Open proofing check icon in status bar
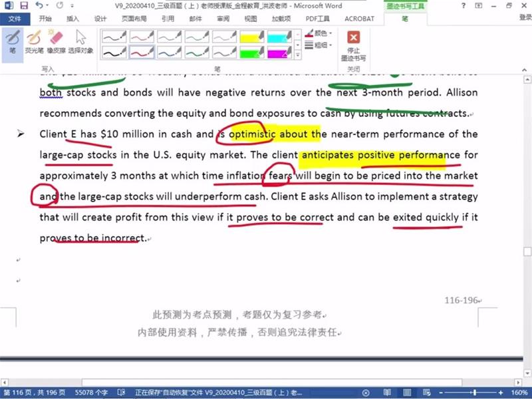 (x=121, y=392)
